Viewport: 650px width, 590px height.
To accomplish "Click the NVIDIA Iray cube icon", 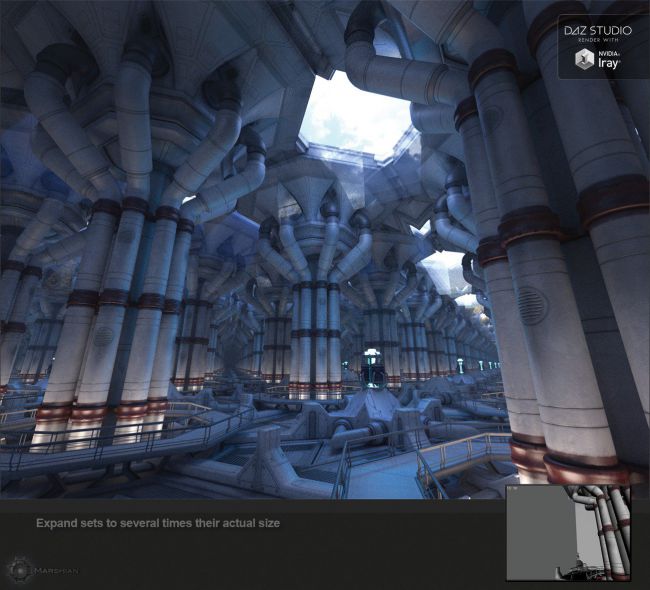I will (x=585, y=60).
